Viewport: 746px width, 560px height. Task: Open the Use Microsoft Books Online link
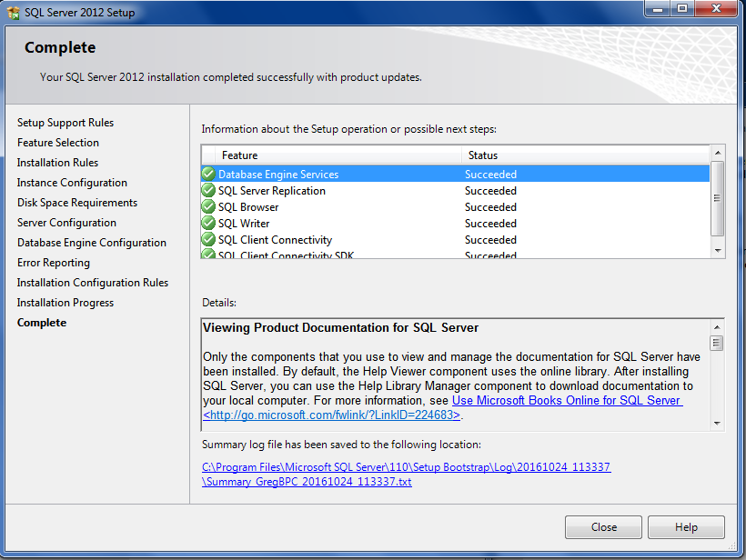point(567,400)
